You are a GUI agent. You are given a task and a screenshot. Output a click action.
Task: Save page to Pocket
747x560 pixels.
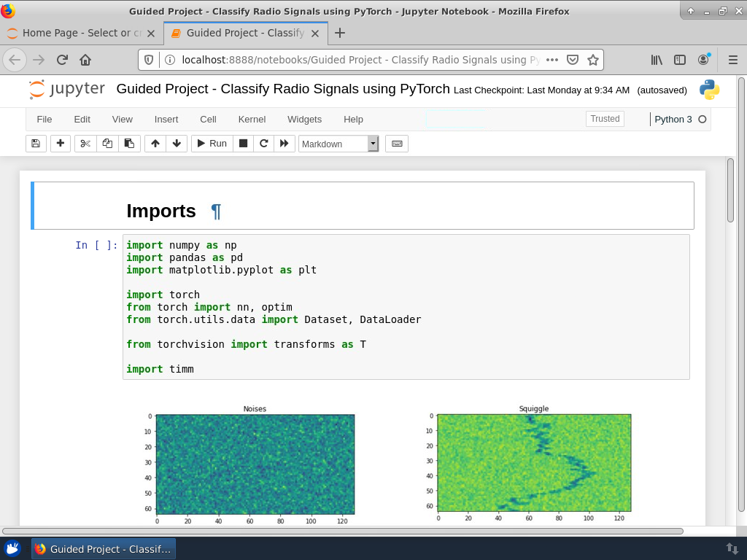click(x=573, y=60)
